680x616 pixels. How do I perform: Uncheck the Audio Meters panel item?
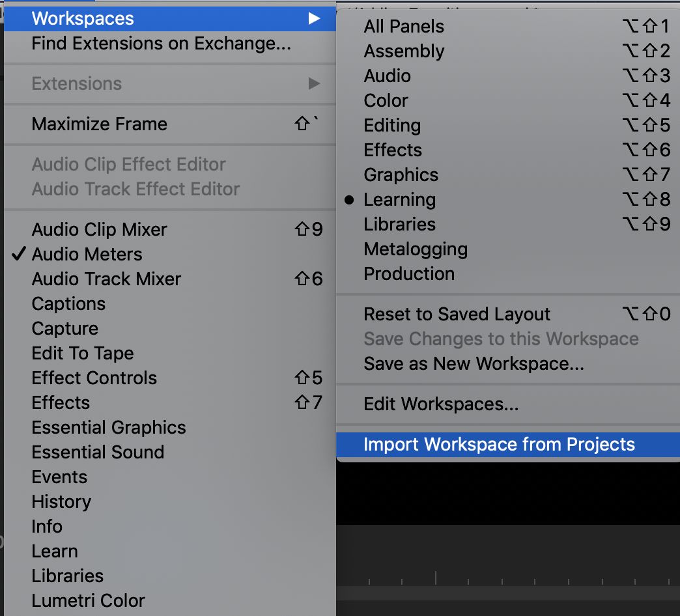[87, 254]
